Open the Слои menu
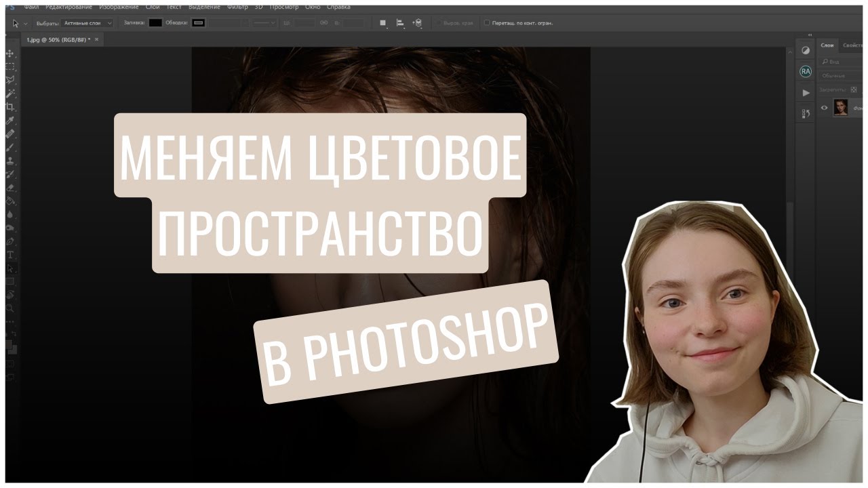 (153, 7)
